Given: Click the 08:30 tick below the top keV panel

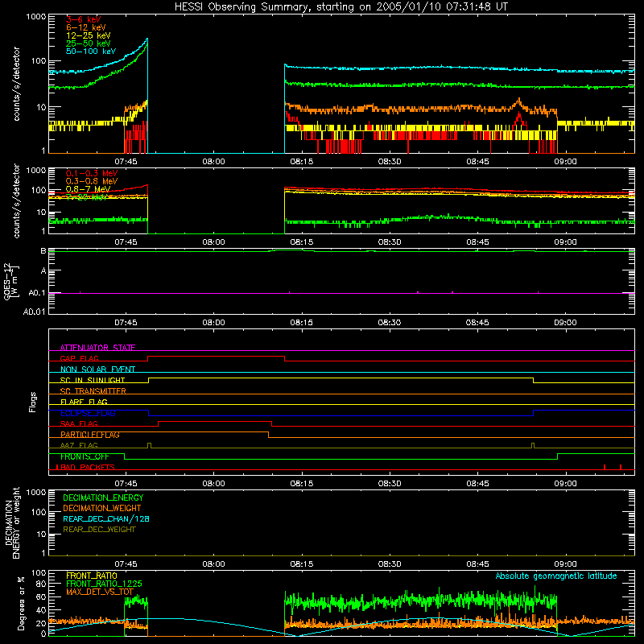Looking at the screenshot, I should pos(390,162).
